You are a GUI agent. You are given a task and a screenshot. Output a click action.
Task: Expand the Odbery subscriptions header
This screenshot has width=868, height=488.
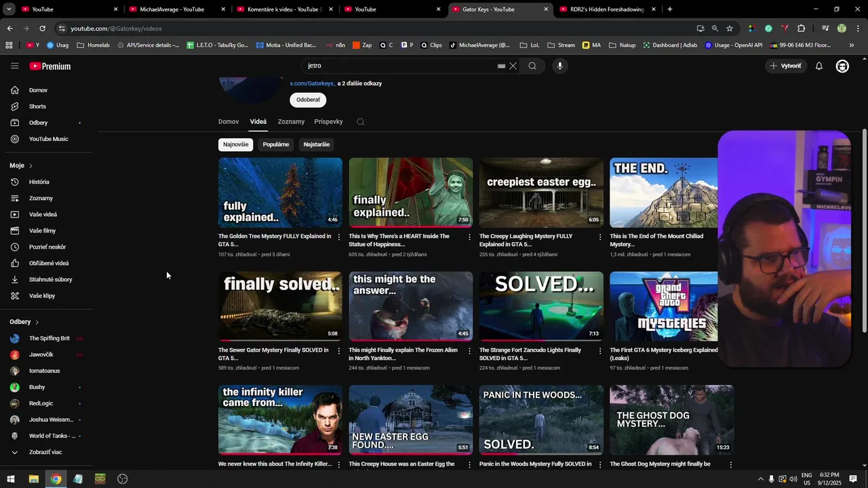[24, 322]
